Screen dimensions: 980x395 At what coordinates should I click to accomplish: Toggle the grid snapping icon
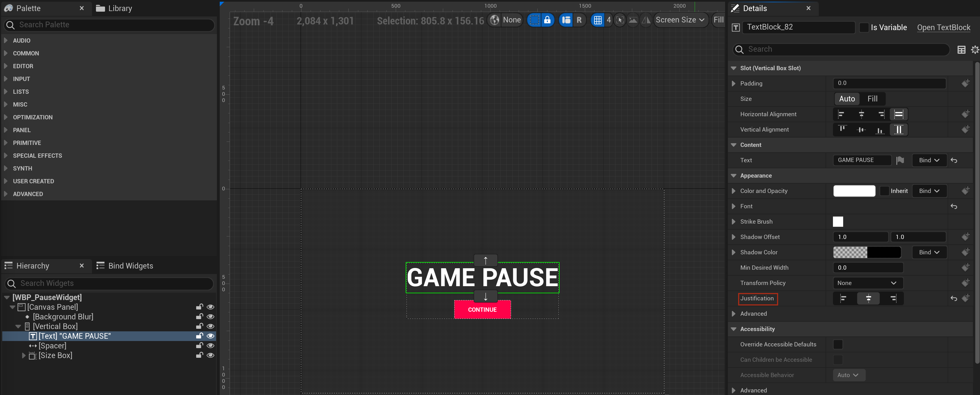(598, 20)
